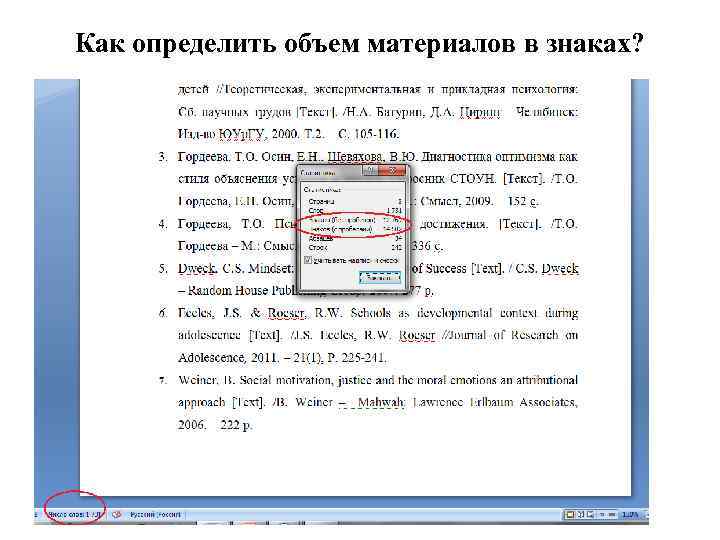Click the 'Строк' row in Statistics dialog
Image resolution: width=720 pixels, height=540 pixels.
tap(355, 248)
